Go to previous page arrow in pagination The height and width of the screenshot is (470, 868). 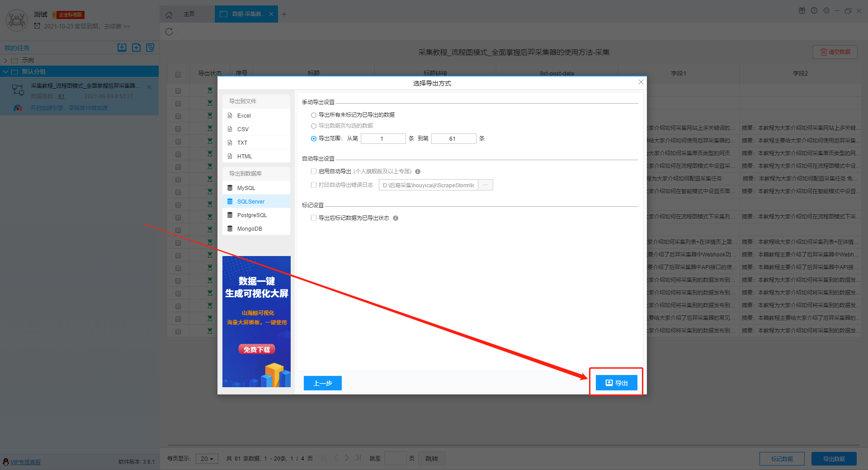point(335,458)
